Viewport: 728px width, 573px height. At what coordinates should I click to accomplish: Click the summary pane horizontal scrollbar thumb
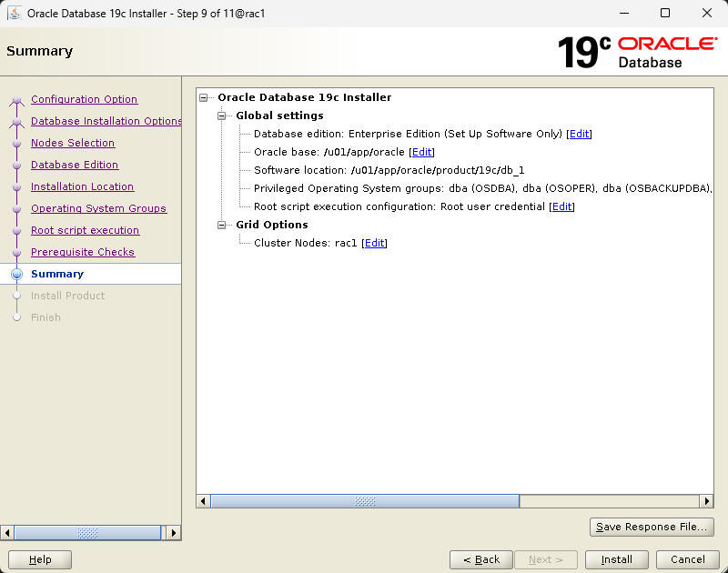point(365,501)
